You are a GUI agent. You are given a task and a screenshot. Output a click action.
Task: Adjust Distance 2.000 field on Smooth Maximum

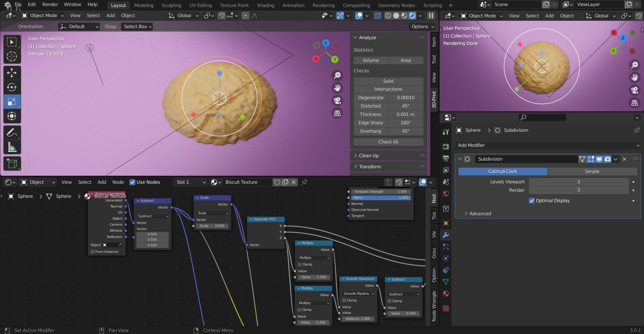click(x=358, y=319)
